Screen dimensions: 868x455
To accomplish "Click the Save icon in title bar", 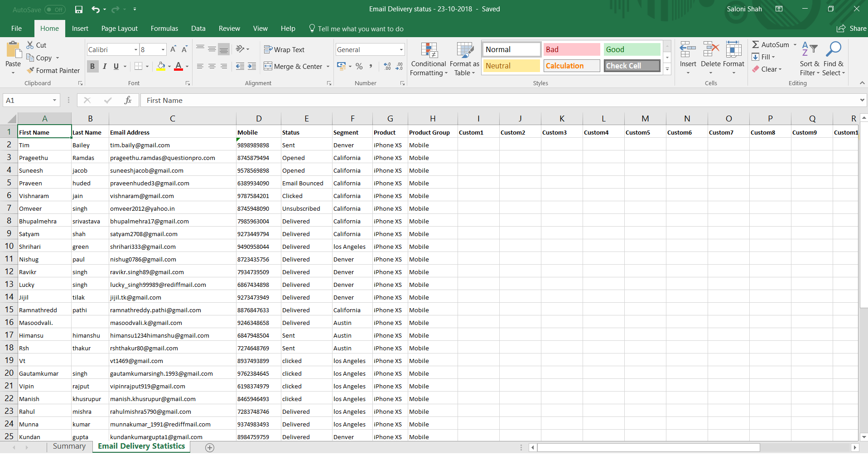I will [x=79, y=9].
